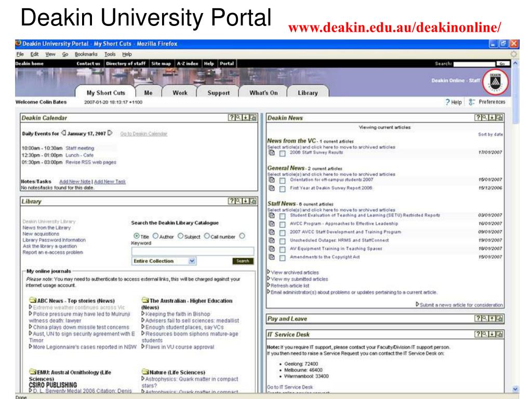Click Submit a news article for consideration
This screenshot has width=532, height=399.
460,304
